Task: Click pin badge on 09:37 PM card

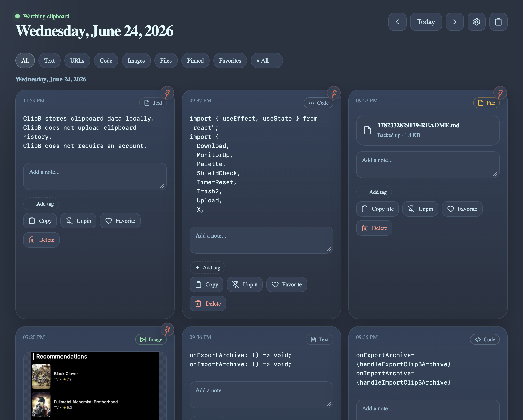Action: (x=334, y=93)
